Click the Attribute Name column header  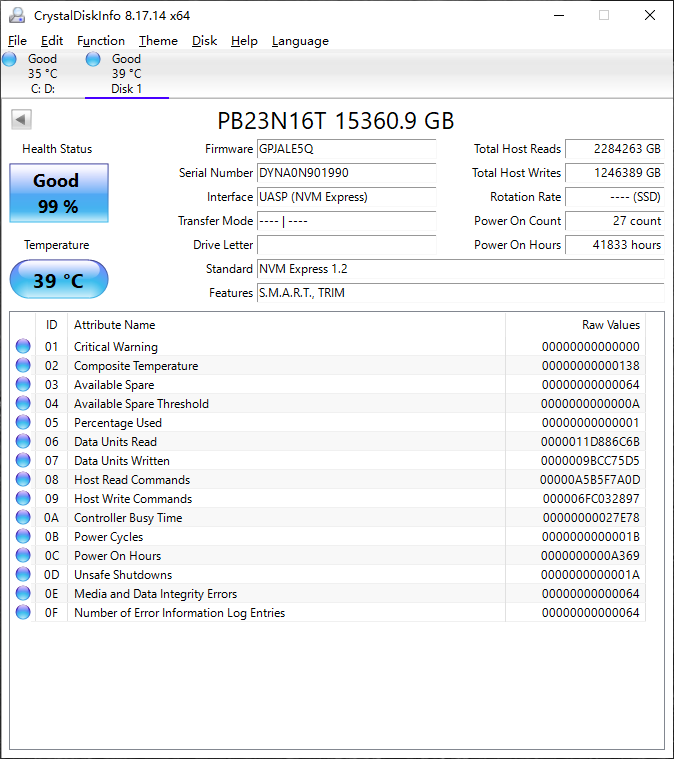click(x=287, y=325)
